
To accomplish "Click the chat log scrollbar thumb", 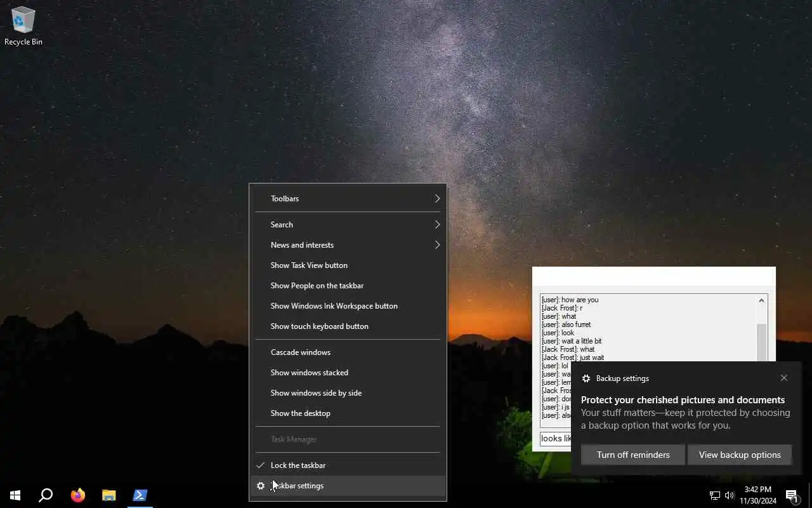I will pyautogui.click(x=762, y=343).
